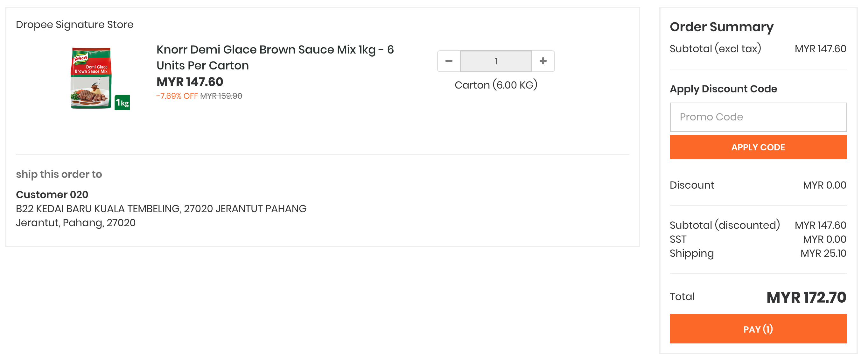Viewport: 868px width, 360px height.
Task: Select the shipping address B22 KEDAI BARU line
Action: click(161, 209)
